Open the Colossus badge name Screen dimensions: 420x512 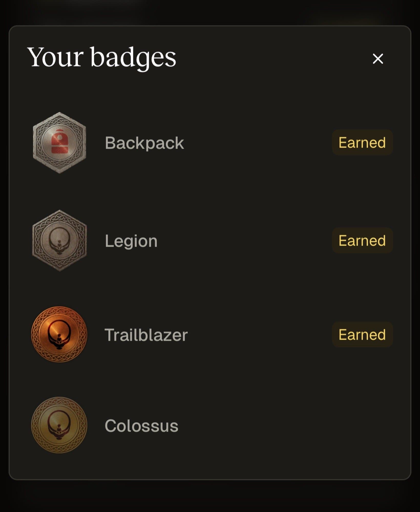[x=141, y=426]
